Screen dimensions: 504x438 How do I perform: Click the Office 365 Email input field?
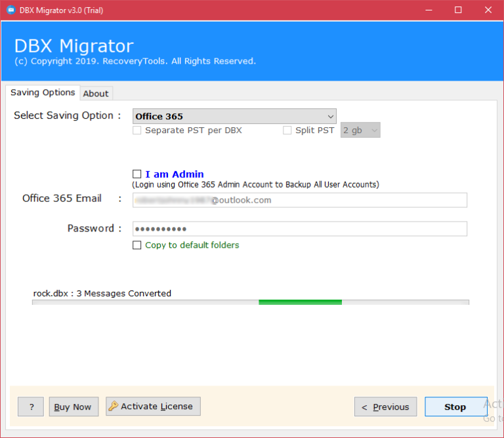pyautogui.click(x=299, y=200)
